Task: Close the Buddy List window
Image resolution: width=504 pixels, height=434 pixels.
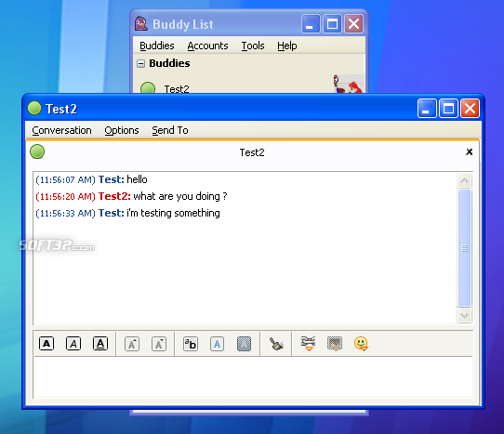Action: [x=354, y=24]
